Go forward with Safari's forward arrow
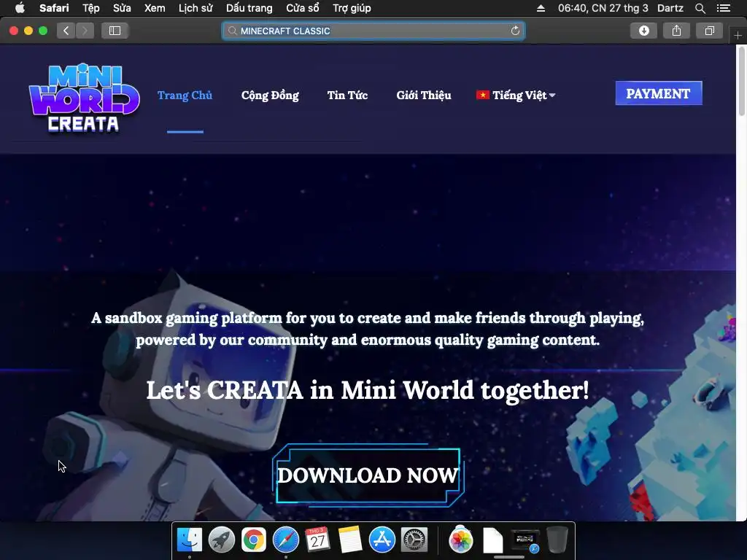747x560 pixels. (x=85, y=31)
